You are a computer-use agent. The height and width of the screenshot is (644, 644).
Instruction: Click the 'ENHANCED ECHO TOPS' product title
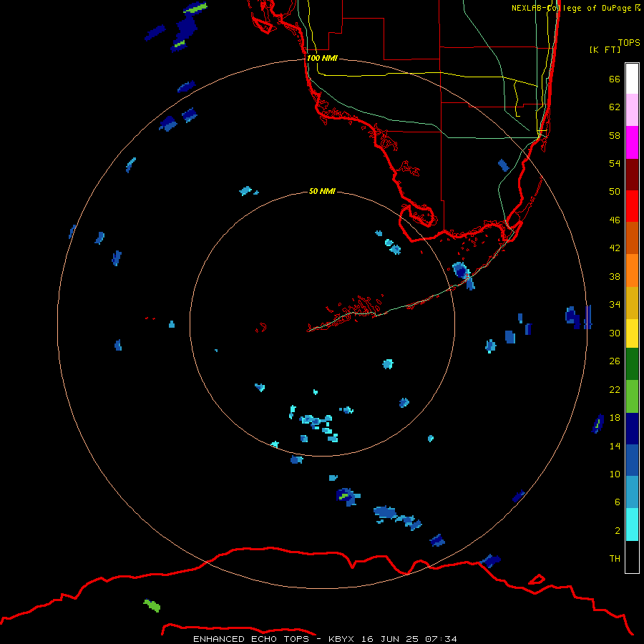251,639
